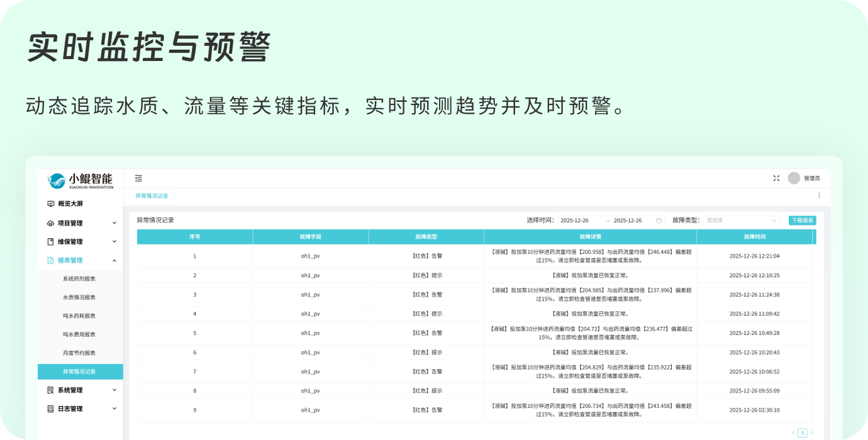This screenshot has width=868, height=440.
Task: Click the 小鲲智能 logo
Action: click(x=81, y=180)
